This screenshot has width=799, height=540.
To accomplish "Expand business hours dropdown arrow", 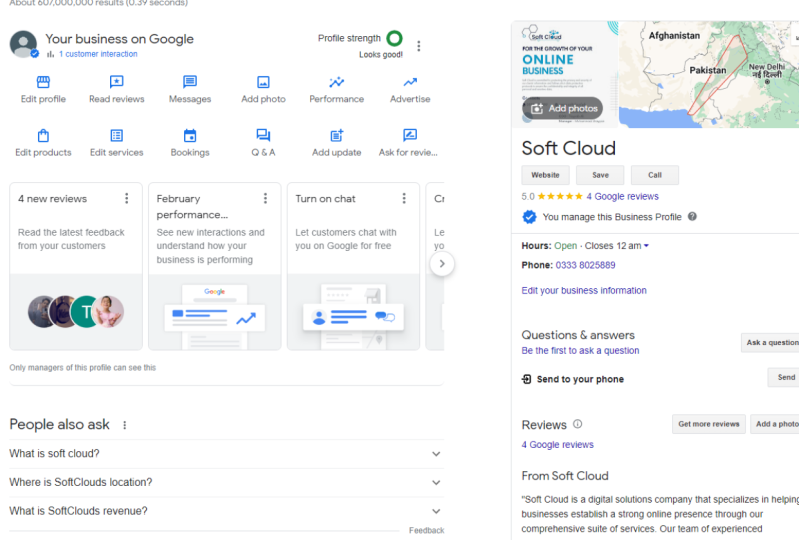I will click(646, 246).
